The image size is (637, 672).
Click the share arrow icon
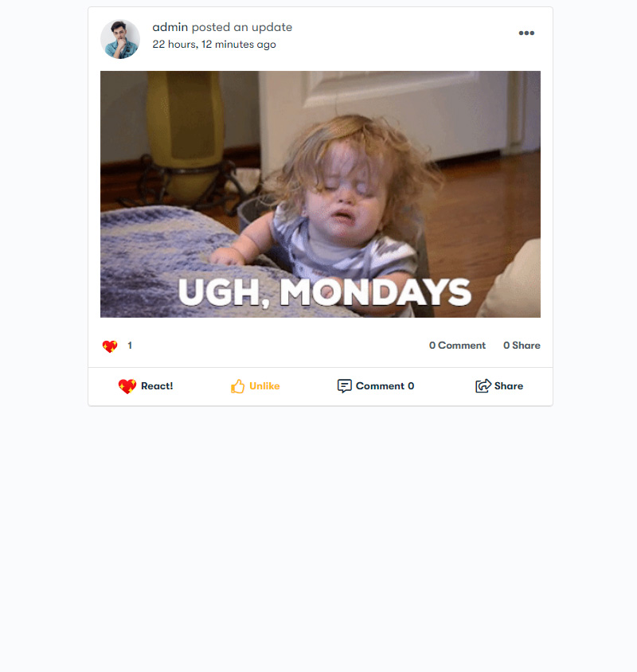point(483,385)
